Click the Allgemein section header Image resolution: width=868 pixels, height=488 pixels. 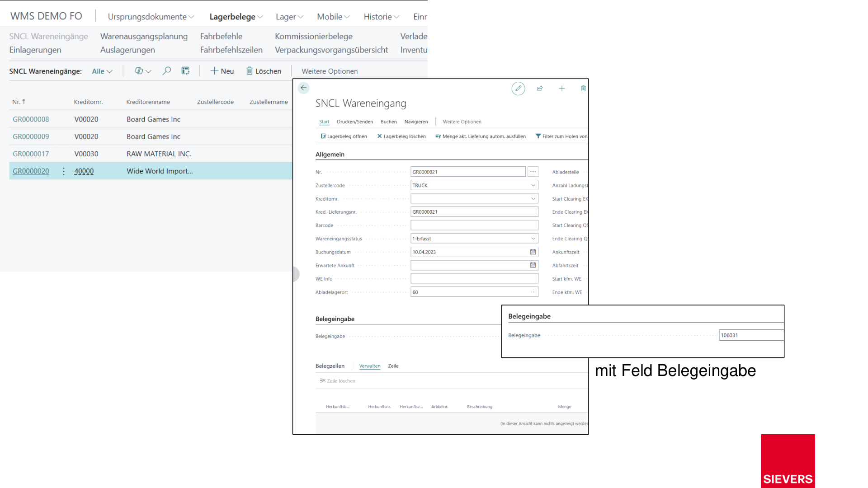tap(330, 155)
